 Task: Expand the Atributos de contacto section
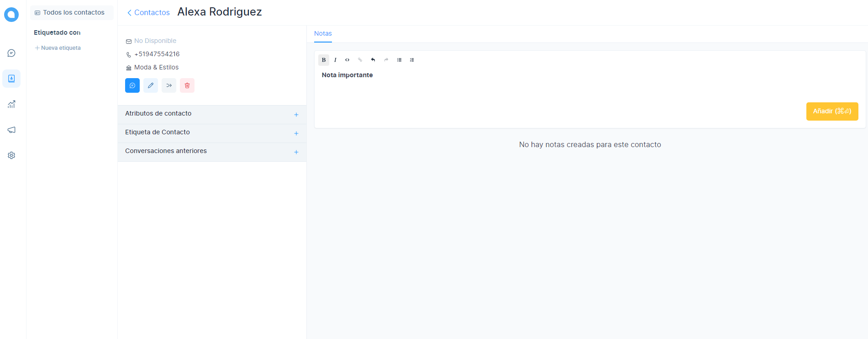(x=296, y=115)
